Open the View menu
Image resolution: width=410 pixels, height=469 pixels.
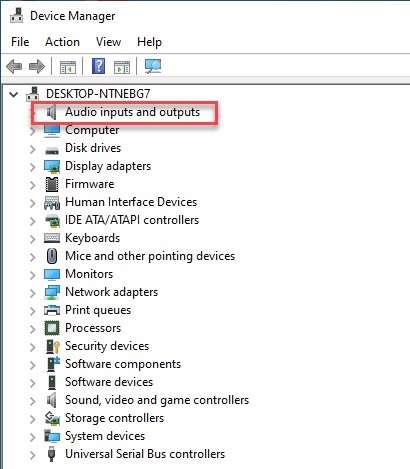tap(108, 42)
